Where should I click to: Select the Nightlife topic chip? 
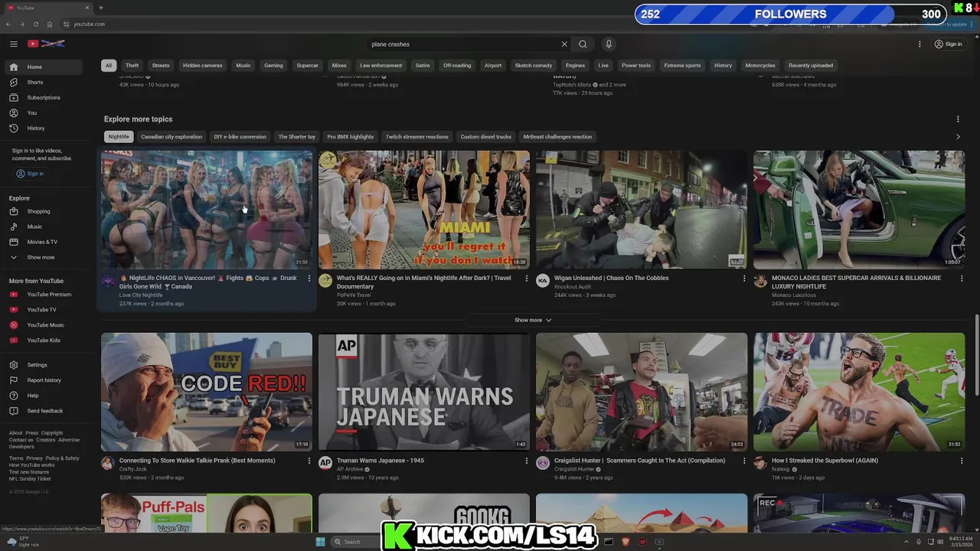(119, 137)
